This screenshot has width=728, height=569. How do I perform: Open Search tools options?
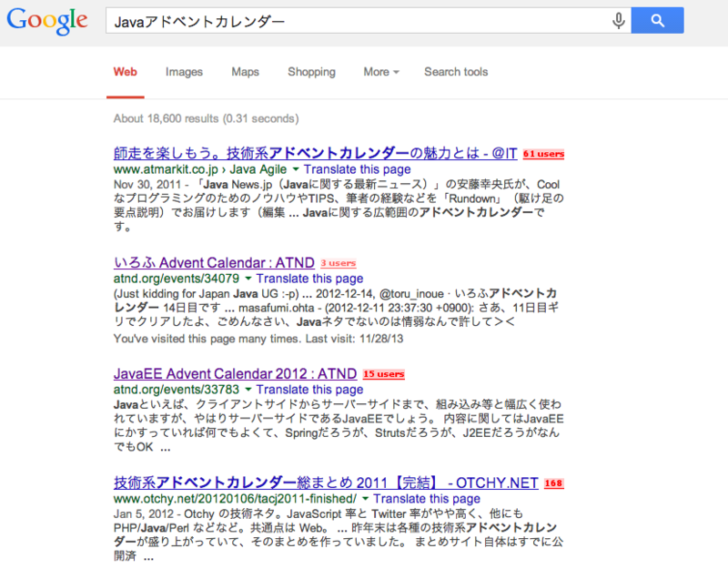pyautogui.click(x=456, y=72)
